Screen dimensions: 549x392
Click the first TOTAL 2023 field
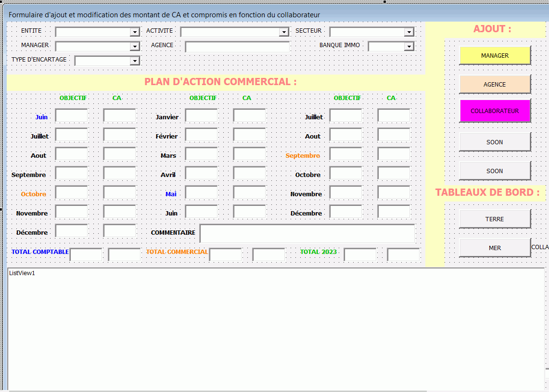360,255
